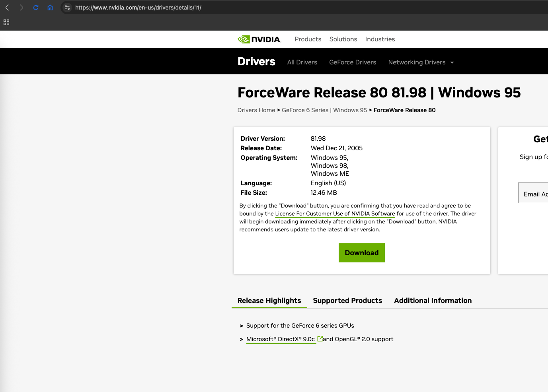Open GeForce 6 Series | Windows 95 breadcrumb
This screenshot has height=392, width=548.
(324, 110)
